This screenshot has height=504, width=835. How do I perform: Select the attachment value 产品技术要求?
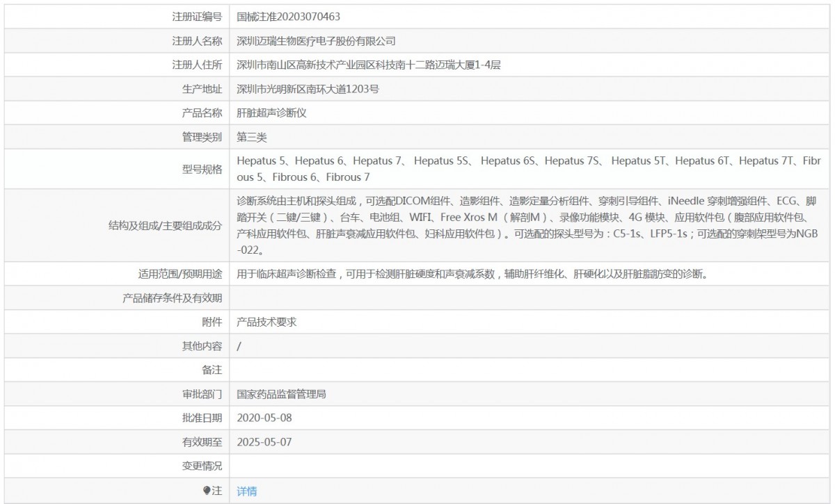coord(267,322)
